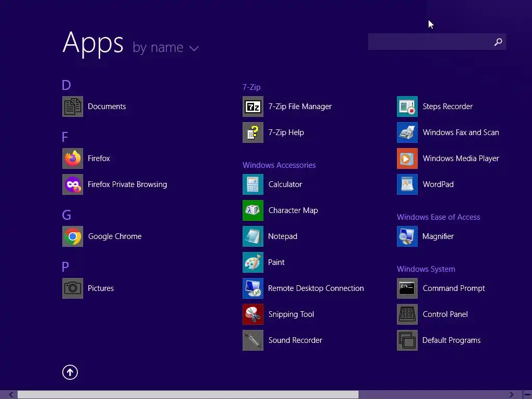The width and height of the screenshot is (532, 399).
Task: Click the 'Windows Media Player' label
Action: coord(461,158)
